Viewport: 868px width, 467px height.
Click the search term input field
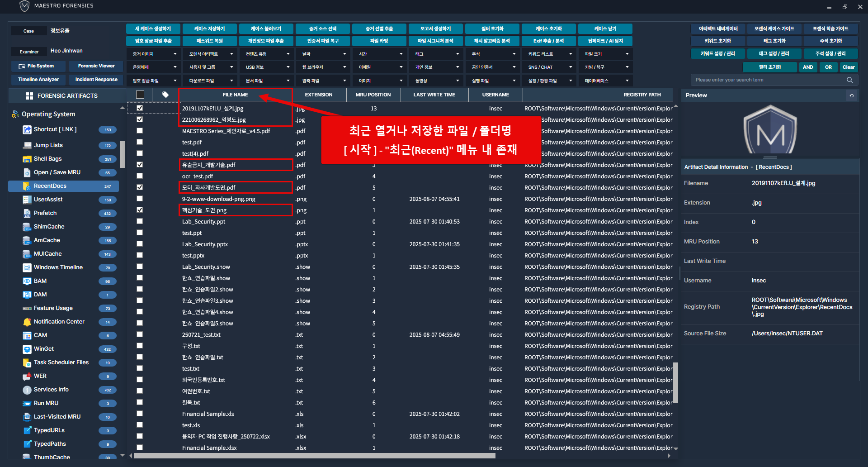click(x=769, y=80)
